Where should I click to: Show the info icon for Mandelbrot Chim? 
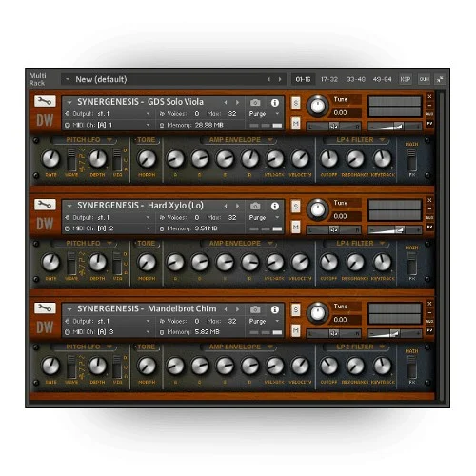click(275, 309)
